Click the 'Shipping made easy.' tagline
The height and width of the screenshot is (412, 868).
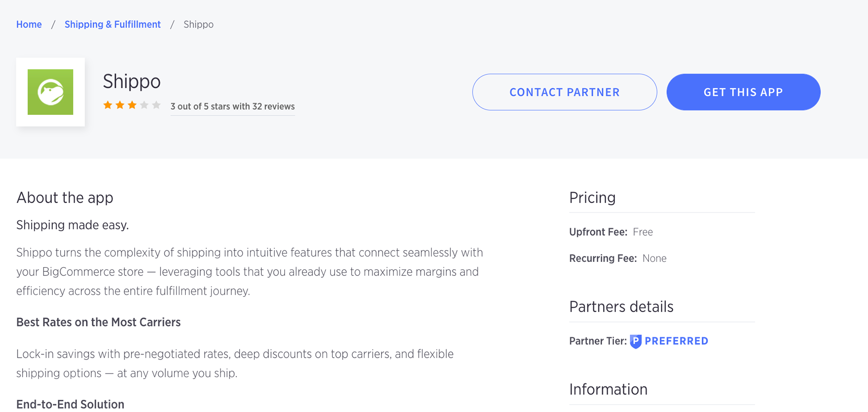pos(72,225)
